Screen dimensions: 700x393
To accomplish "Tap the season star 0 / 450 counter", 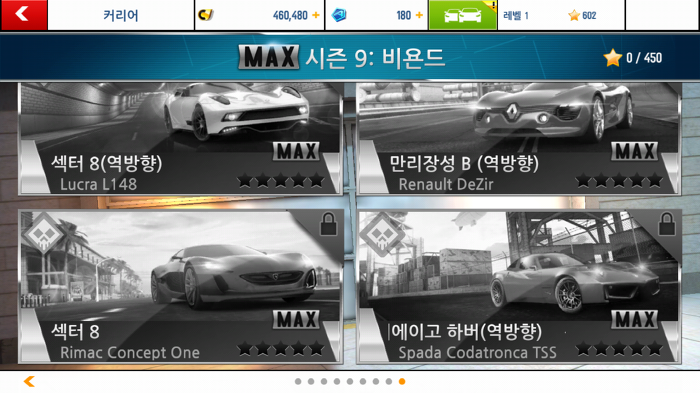I will click(x=633, y=58).
